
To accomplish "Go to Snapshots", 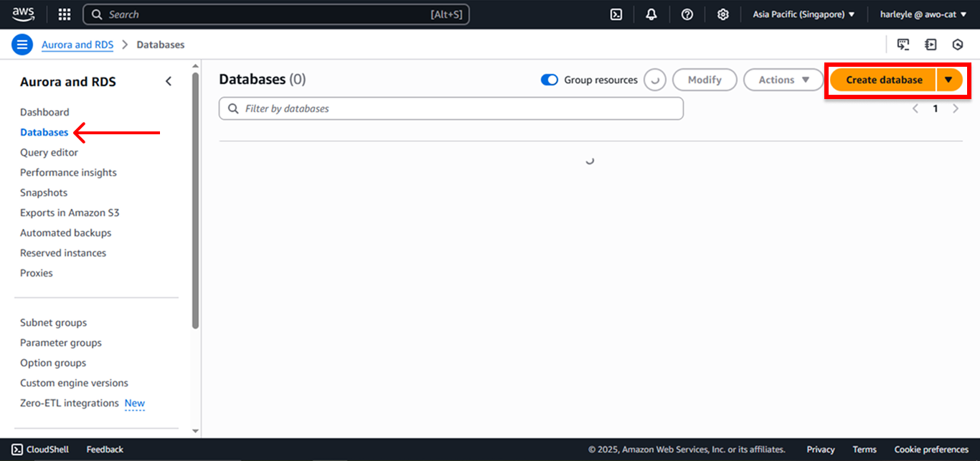I will point(44,192).
